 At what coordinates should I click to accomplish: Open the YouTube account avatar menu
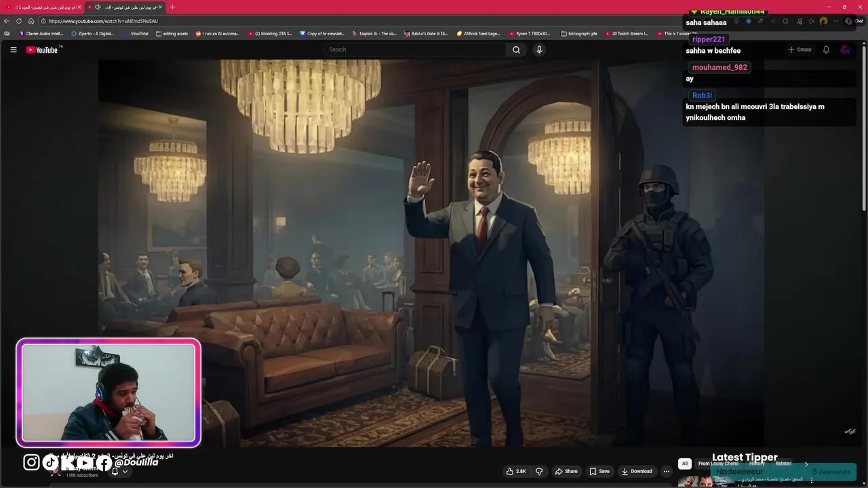(x=845, y=49)
